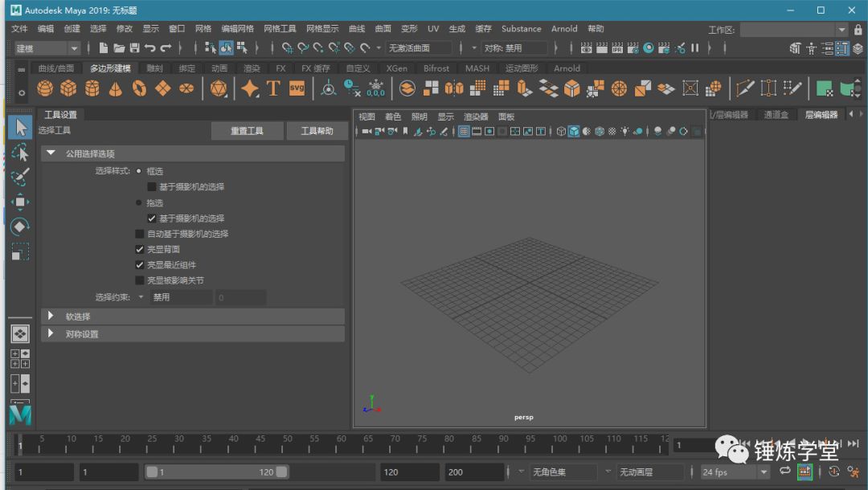The image size is (868, 490).
Task: Click the 重置工具 button
Action: coord(247,131)
